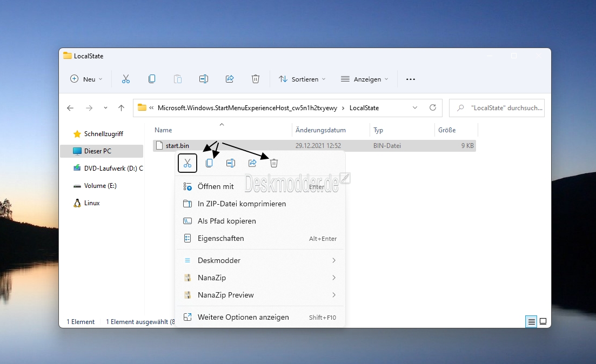The height and width of the screenshot is (364, 596).
Task: Copy start.bin using the context menu copy icon
Action: coord(209,163)
